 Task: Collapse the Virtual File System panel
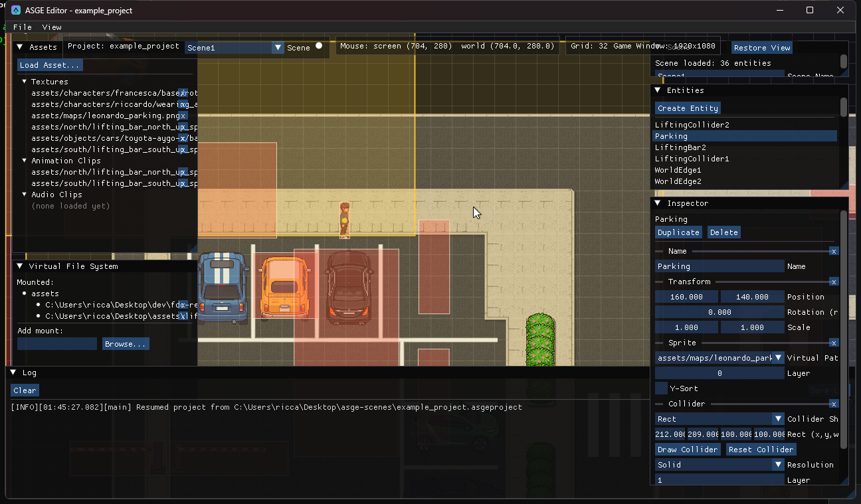20,266
